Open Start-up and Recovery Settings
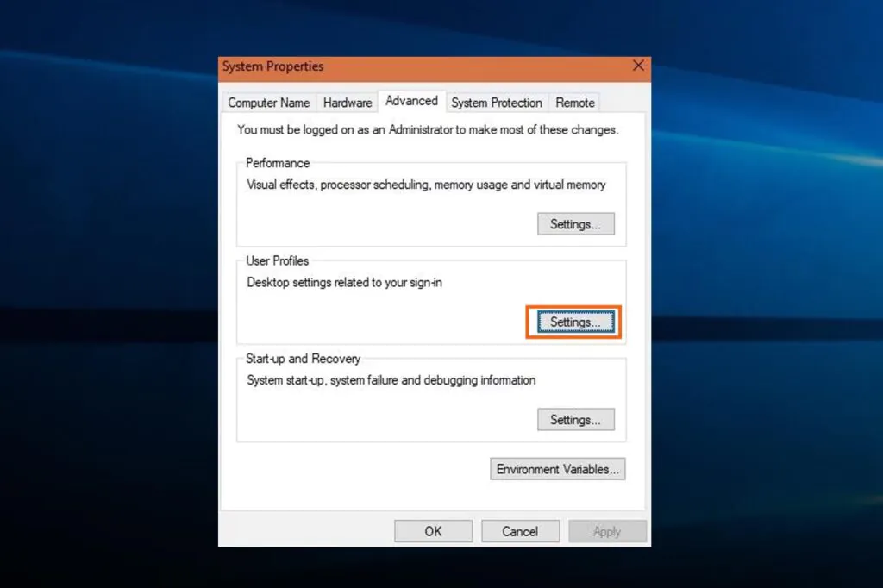 tap(575, 420)
